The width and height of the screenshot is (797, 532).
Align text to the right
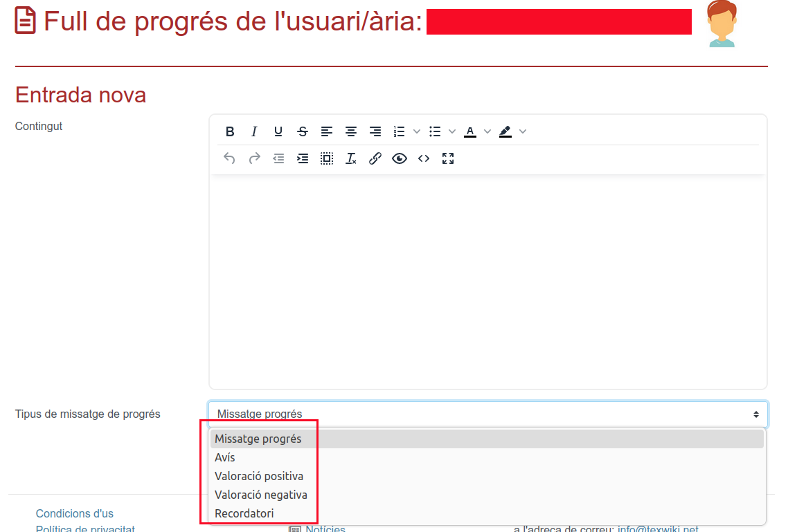click(x=375, y=131)
